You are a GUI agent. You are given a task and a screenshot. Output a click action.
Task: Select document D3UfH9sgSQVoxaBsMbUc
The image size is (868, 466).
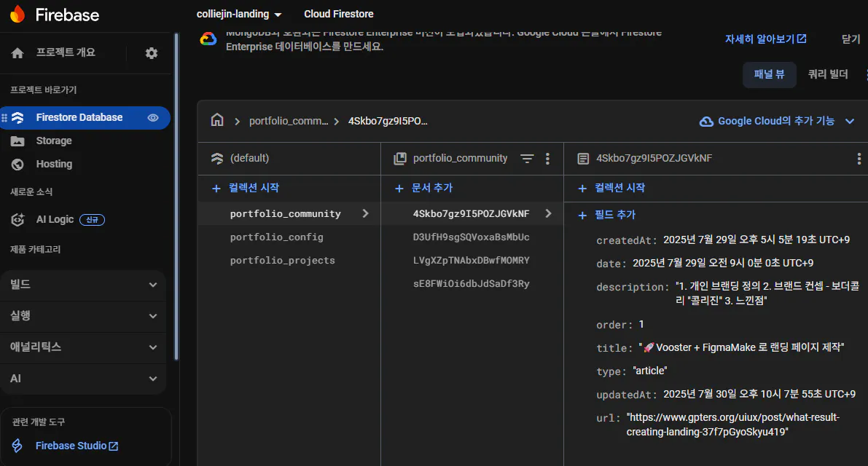point(471,237)
